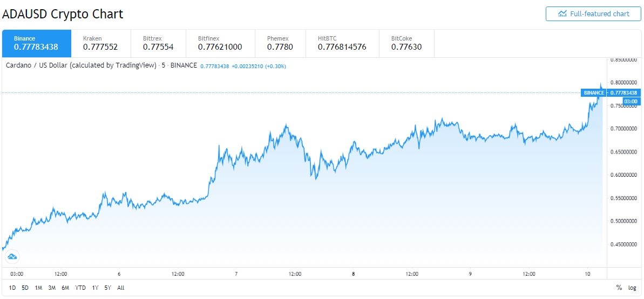
Task: Display All available price history
Action: [120, 288]
